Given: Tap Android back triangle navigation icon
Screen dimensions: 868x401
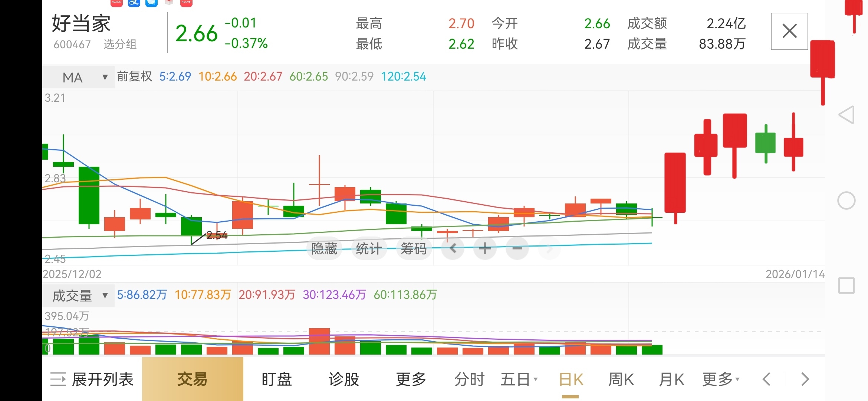Looking at the screenshot, I should point(847,115).
